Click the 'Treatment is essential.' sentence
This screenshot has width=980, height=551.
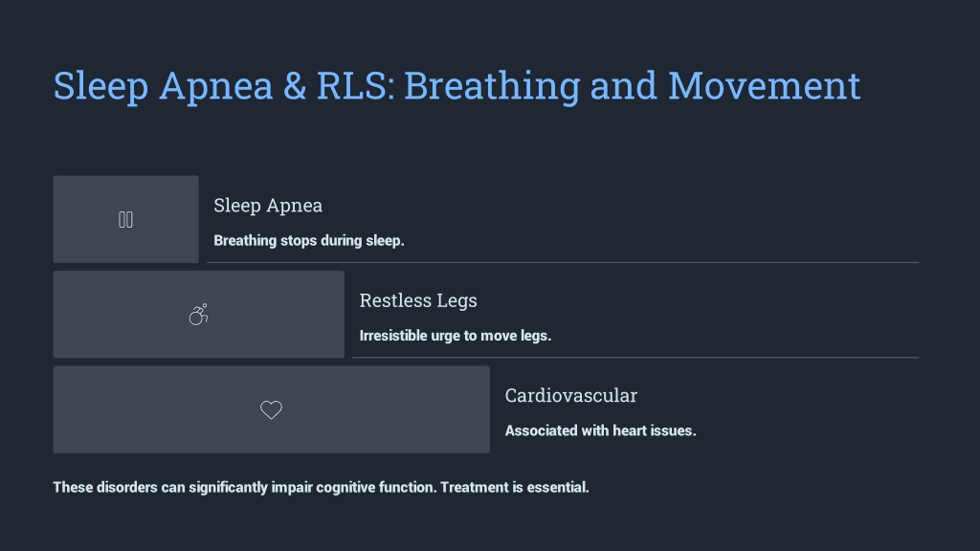pos(514,487)
